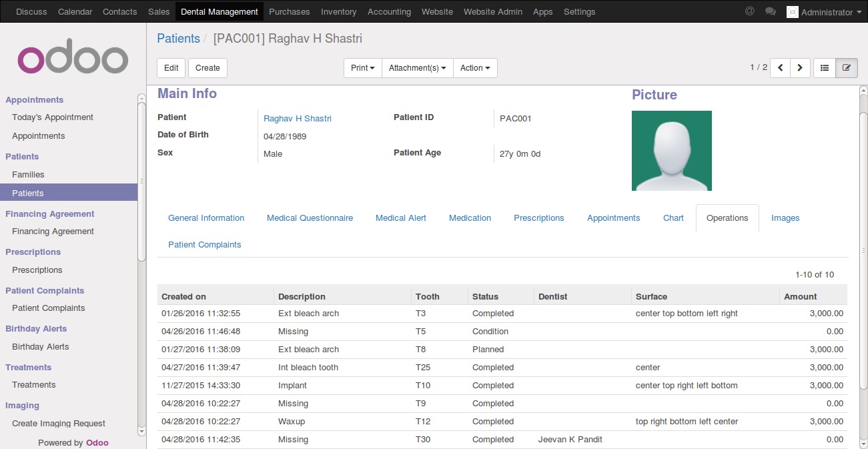The image size is (868, 449).
Task: Click the previous record arrow icon
Action: (780, 68)
